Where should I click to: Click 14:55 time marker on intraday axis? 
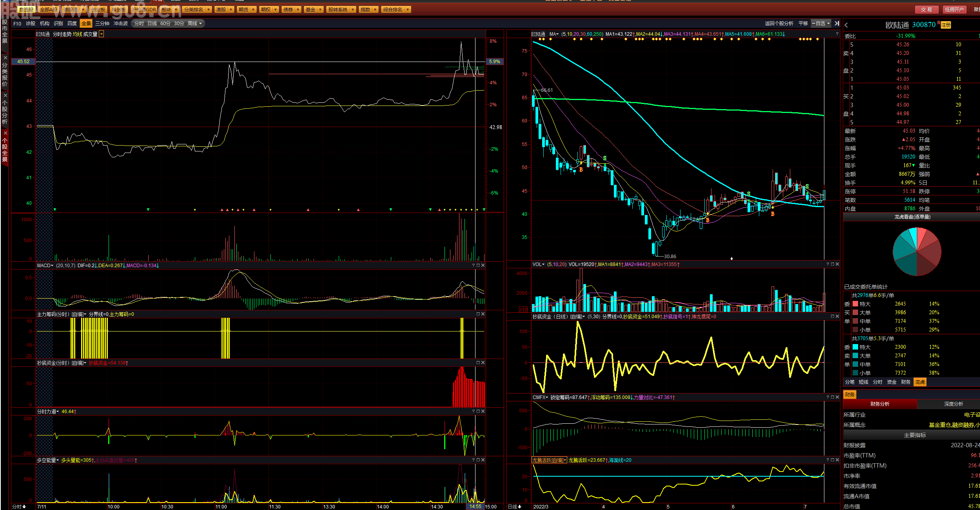(475, 506)
